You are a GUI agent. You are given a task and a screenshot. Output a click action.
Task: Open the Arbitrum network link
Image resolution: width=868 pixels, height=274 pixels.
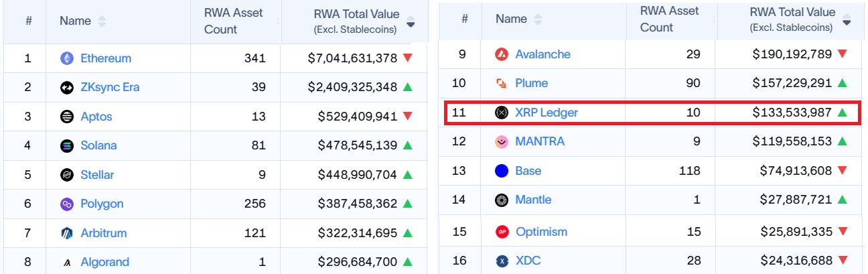tap(104, 233)
